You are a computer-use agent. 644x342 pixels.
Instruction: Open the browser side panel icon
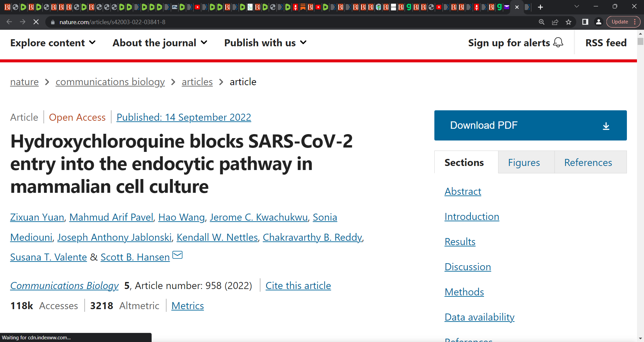click(x=585, y=22)
